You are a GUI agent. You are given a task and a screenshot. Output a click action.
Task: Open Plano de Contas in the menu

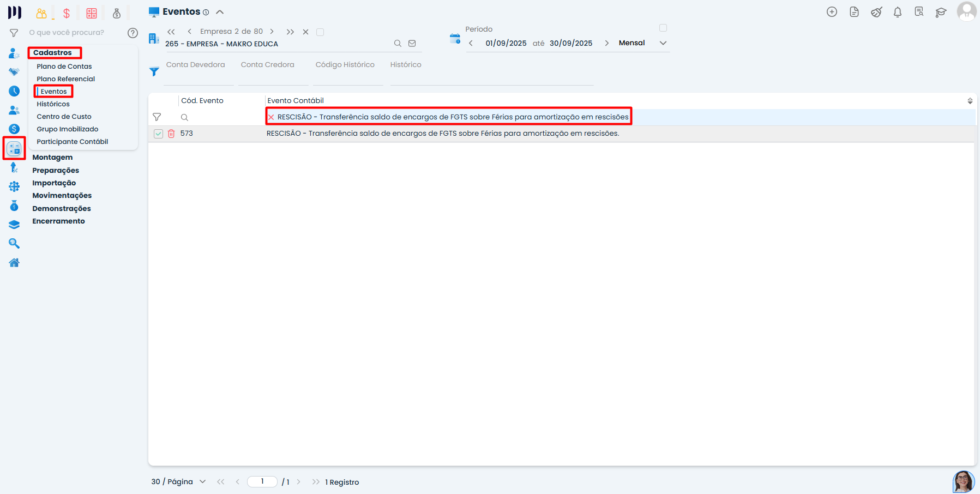coord(64,67)
